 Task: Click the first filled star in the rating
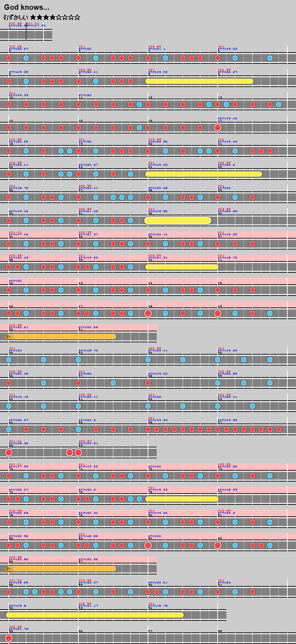33,17
